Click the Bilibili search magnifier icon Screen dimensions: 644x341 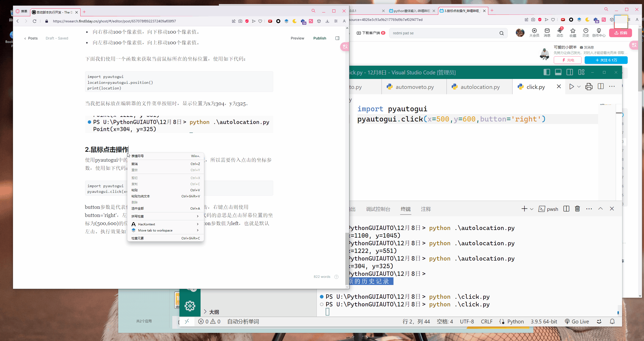click(502, 33)
